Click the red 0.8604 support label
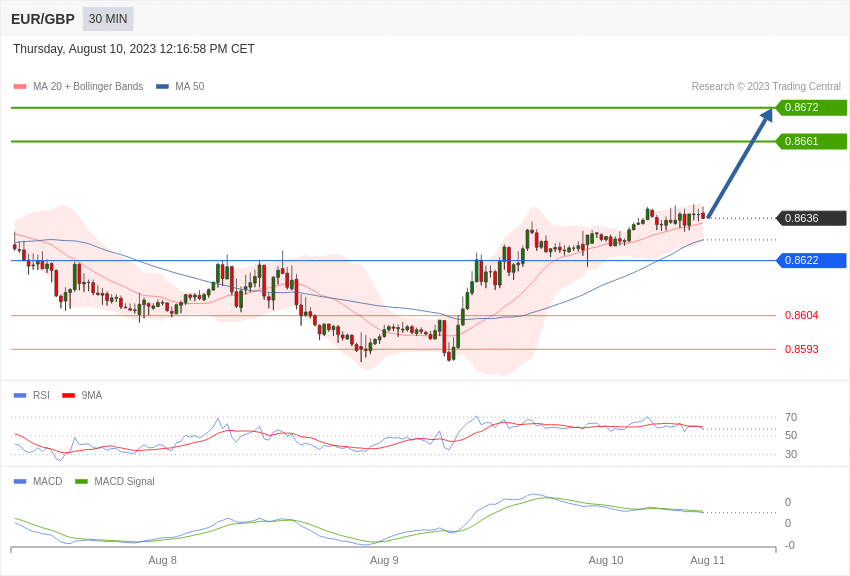This screenshot has height=576, width=850. click(x=802, y=315)
